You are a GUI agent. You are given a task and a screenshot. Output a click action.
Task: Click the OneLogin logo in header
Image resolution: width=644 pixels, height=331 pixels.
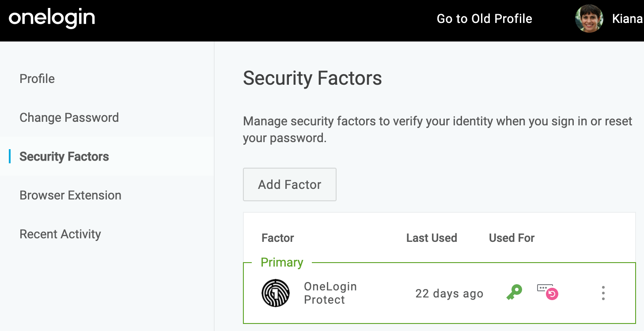coord(52,19)
